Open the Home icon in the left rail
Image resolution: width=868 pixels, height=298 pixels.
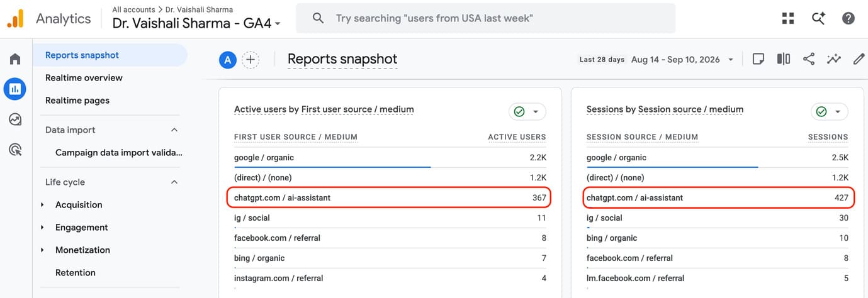pyautogui.click(x=15, y=59)
